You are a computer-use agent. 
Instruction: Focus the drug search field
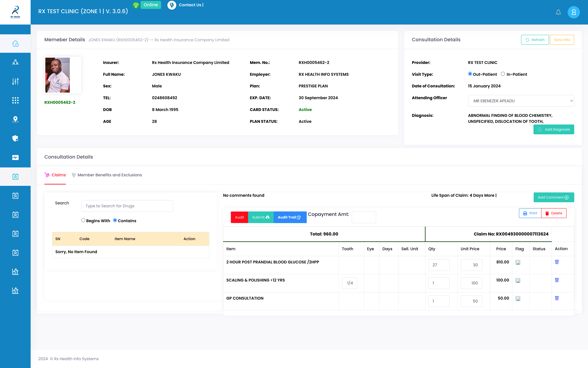pos(127,206)
